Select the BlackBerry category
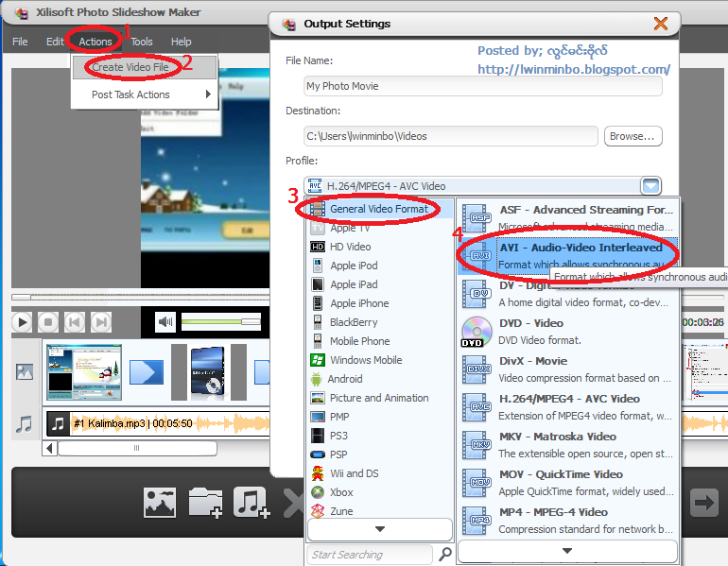The height and width of the screenshot is (566, 728). click(379, 322)
